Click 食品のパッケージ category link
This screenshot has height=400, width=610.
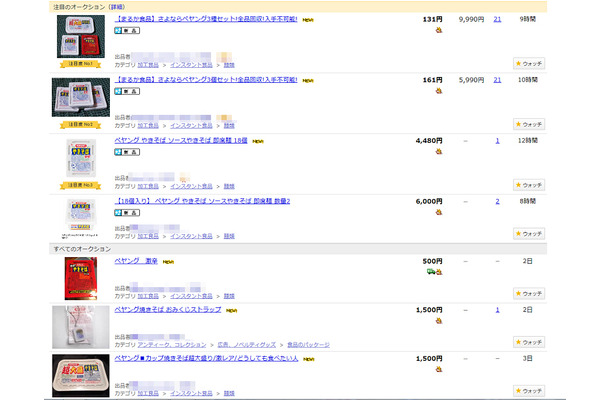(x=309, y=345)
